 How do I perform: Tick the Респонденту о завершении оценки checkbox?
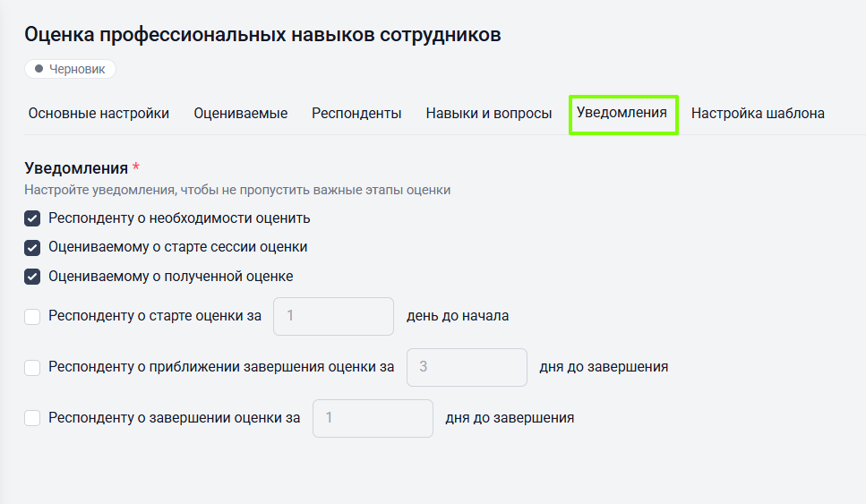click(32, 418)
